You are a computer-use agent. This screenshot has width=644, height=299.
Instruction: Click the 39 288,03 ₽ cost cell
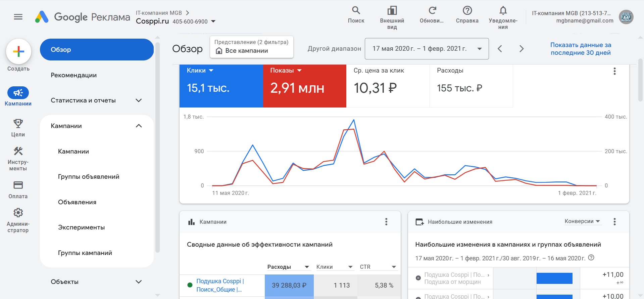[289, 285]
